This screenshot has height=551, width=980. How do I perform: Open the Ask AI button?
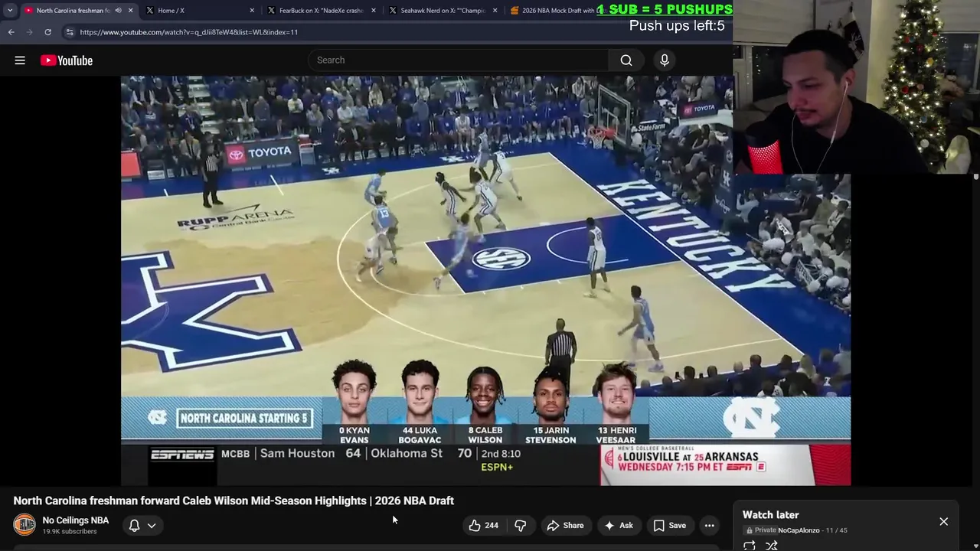click(619, 526)
